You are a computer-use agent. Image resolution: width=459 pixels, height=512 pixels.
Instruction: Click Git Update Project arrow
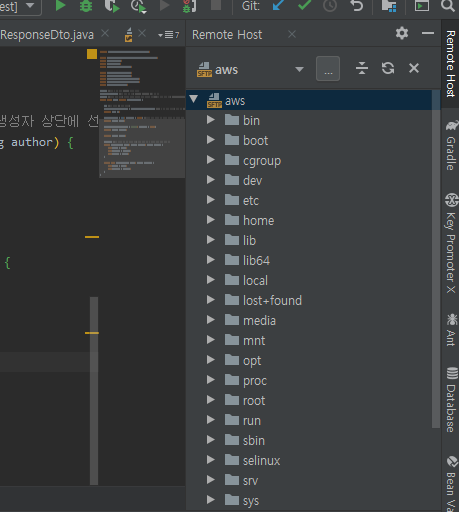(x=278, y=5)
